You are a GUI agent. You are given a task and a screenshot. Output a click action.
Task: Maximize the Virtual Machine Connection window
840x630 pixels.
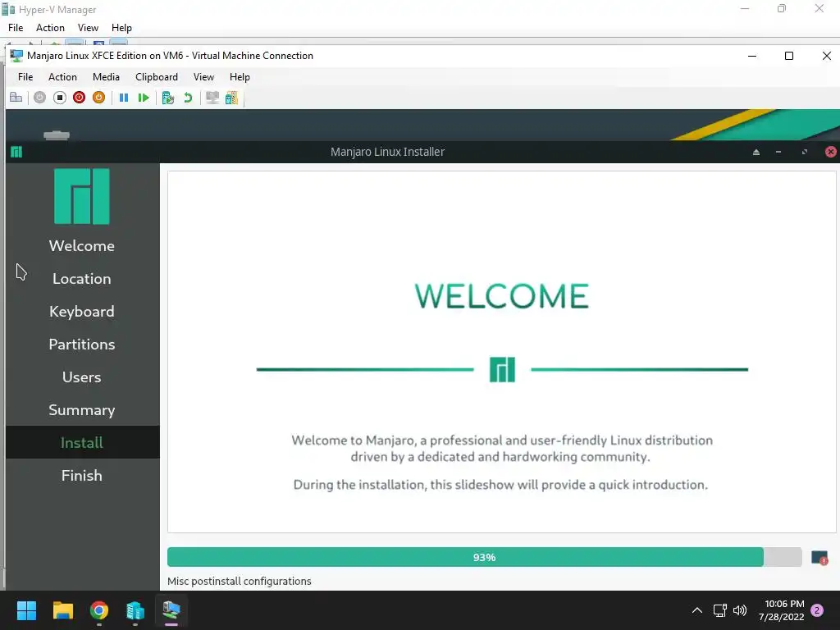pyautogui.click(x=789, y=56)
